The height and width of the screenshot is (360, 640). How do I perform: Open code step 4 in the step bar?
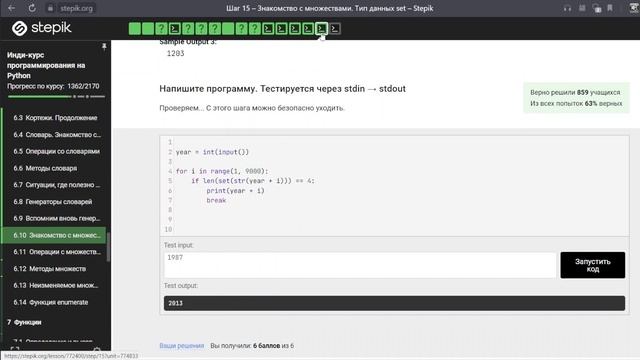click(175, 29)
